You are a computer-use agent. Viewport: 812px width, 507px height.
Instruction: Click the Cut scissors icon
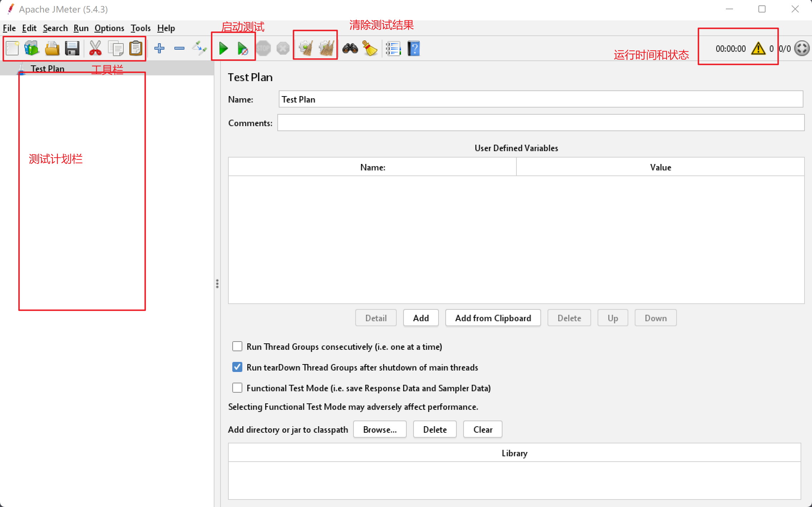(x=95, y=48)
